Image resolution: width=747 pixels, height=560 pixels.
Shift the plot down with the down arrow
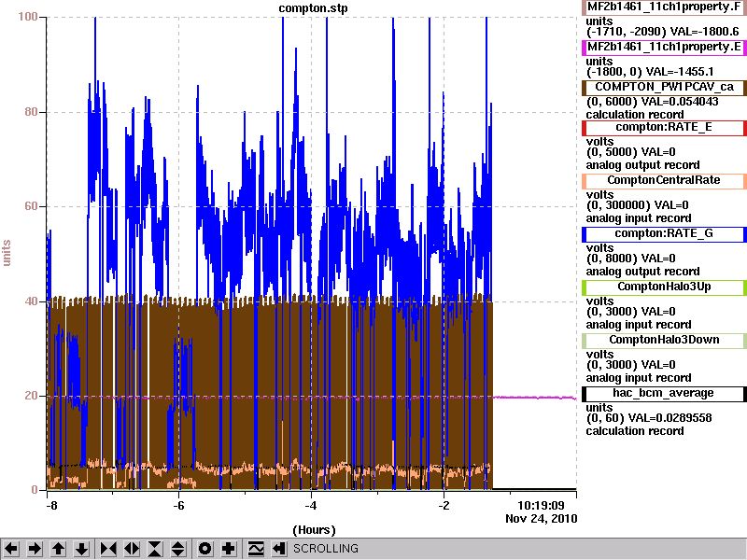click(82, 549)
